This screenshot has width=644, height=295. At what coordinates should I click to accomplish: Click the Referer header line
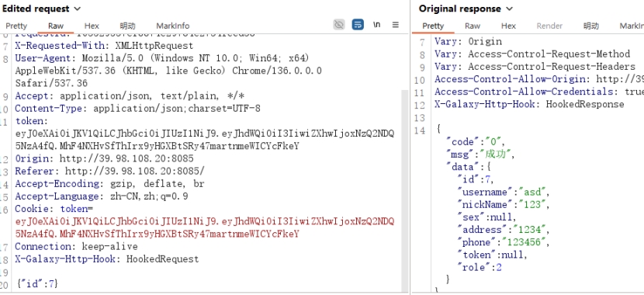pos(109,172)
